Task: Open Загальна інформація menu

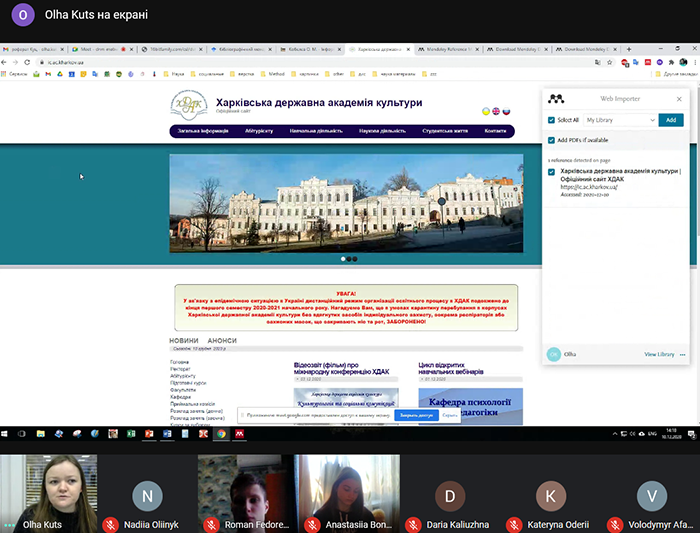Action: pos(203,131)
